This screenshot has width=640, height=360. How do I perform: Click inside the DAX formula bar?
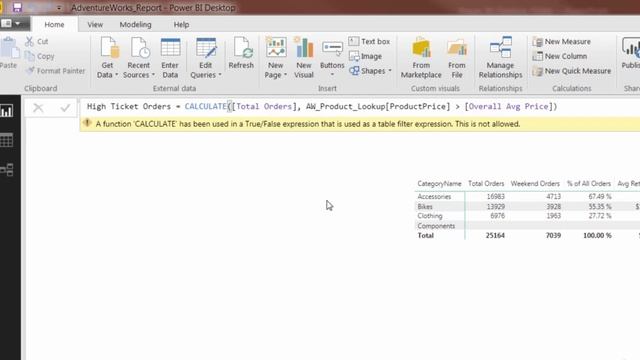pos(360,107)
